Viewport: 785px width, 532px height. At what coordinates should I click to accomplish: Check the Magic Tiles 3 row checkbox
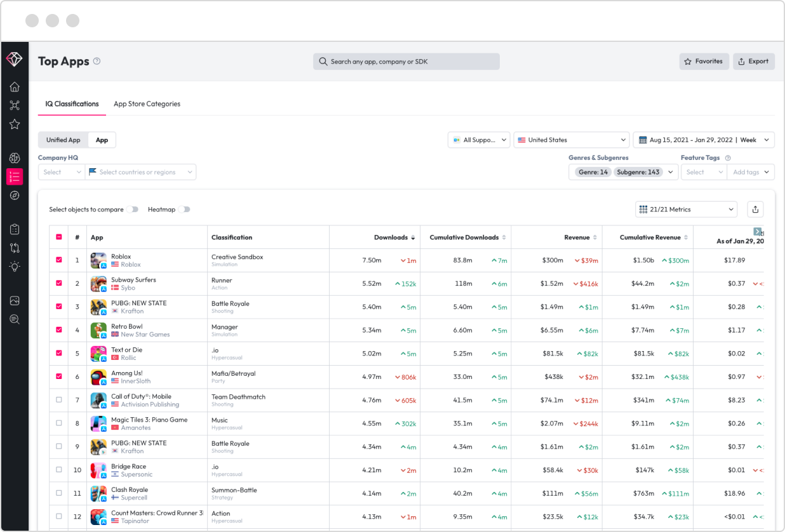(59, 423)
